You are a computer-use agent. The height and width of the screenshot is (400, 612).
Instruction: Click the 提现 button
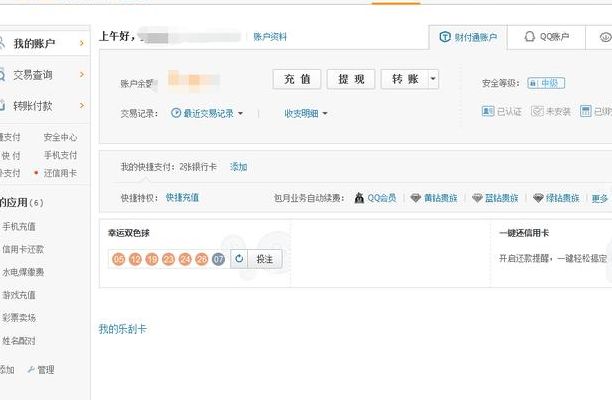[351, 79]
